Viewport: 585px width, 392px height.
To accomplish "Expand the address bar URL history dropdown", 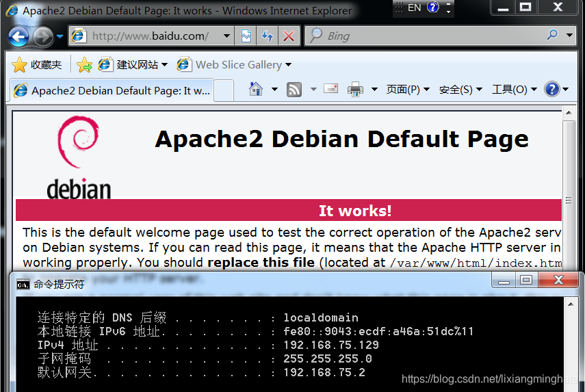I will 226,36.
